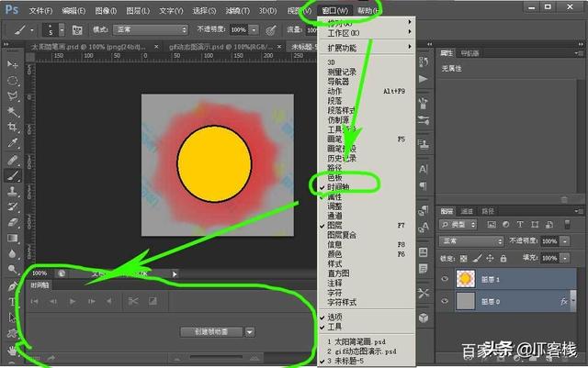The width and height of the screenshot is (588, 368).
Task: Select the Elliptical Marquee tool
Action: (12, 80)
